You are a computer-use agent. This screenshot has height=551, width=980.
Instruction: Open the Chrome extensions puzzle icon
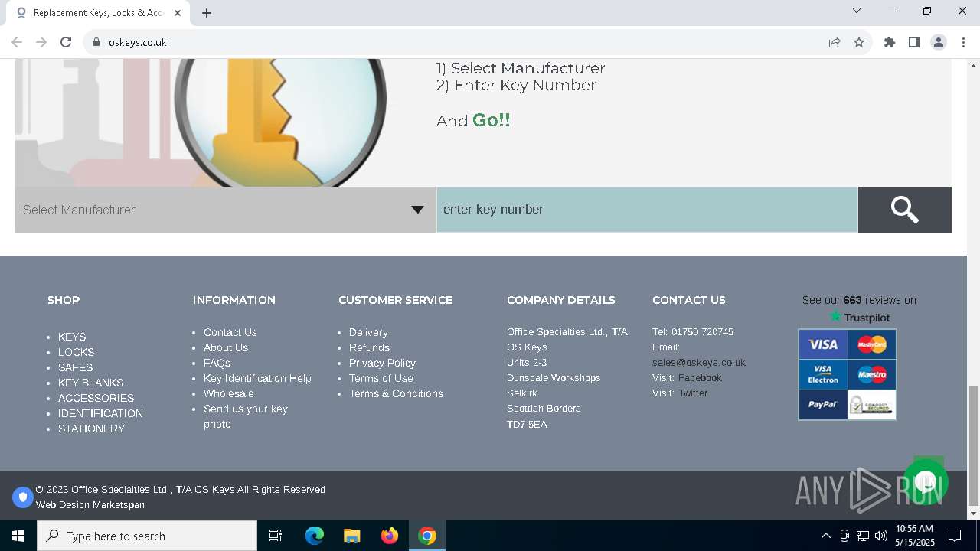(890, 42)
